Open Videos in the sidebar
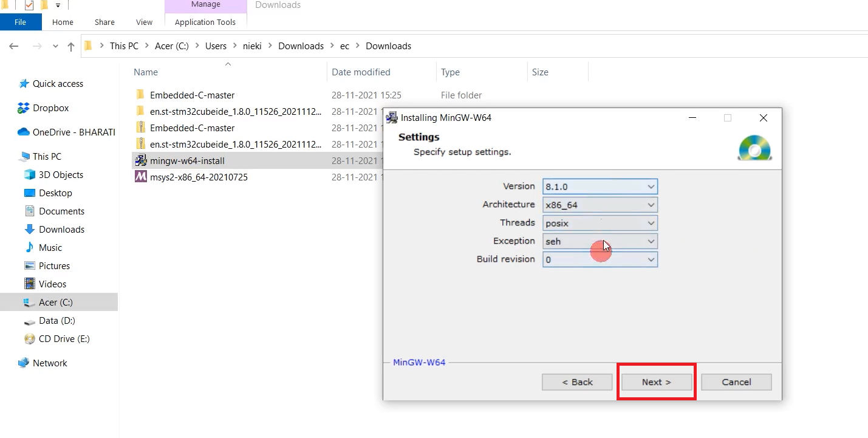 (x=52, y=284)
